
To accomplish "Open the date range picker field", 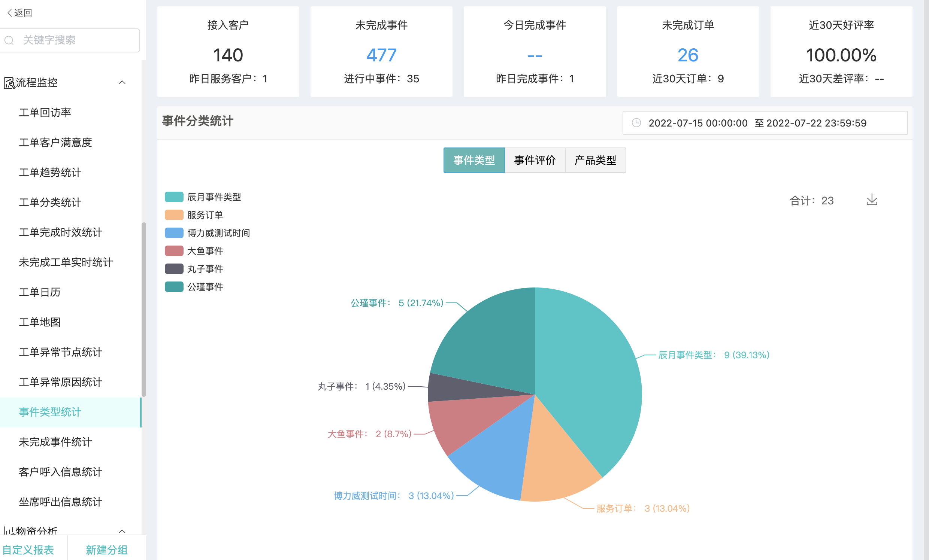I will [765, 123].
